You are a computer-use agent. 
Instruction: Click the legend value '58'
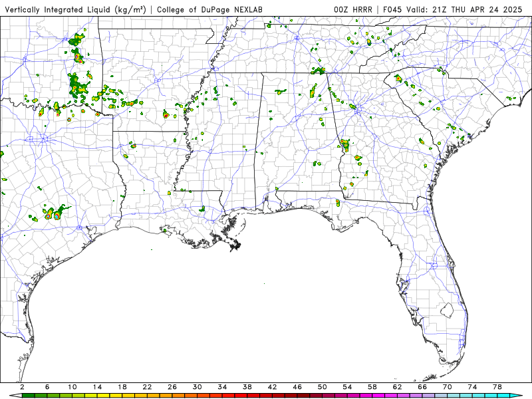click(372, 387)
